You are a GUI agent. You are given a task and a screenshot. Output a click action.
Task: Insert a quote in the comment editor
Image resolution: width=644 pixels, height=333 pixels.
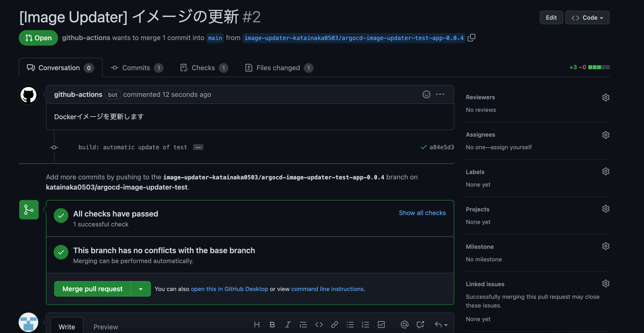(303, 324)
